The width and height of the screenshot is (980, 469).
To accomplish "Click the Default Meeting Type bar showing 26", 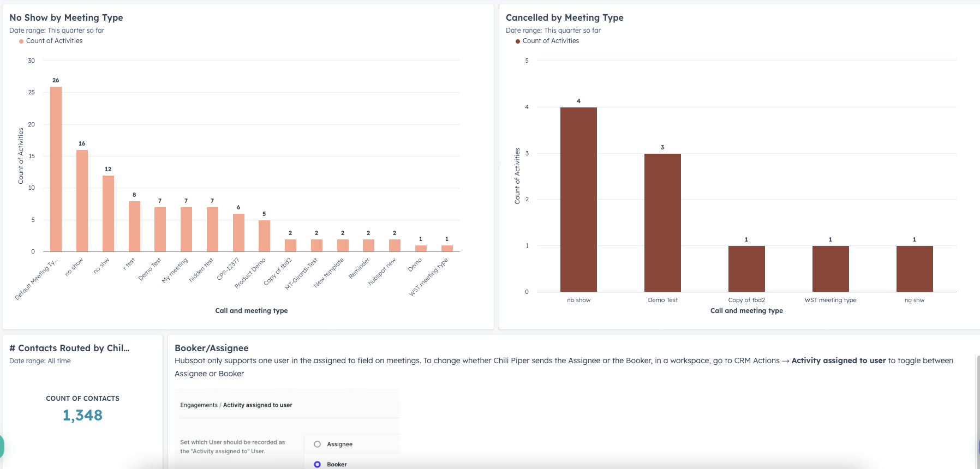I will click(x=56, y=169).
